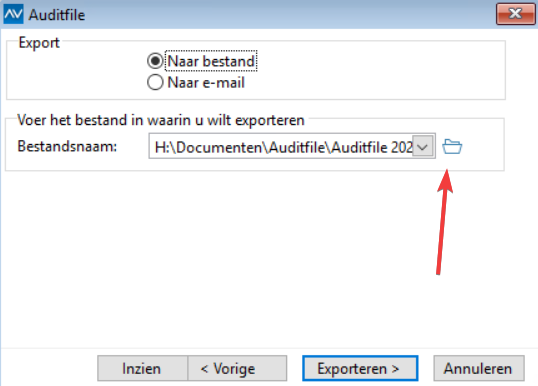Select the Naar bestand radio button
The height and width of the screenshot is (386, 538).
(155, 61)
